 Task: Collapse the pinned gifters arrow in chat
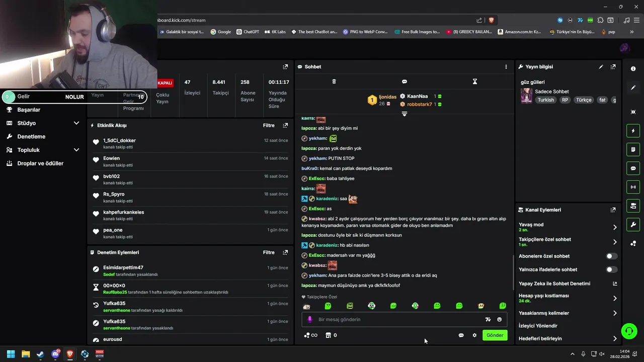(405, 114)
